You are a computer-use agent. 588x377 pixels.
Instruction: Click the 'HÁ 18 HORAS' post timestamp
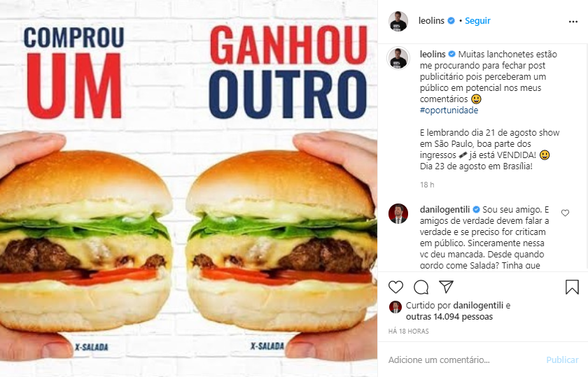click(408, 332)
